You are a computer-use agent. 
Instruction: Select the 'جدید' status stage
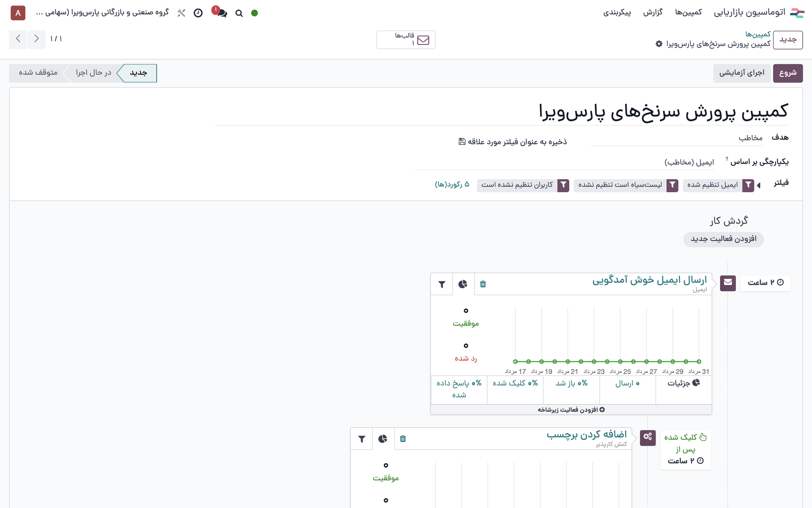(139, 73)
